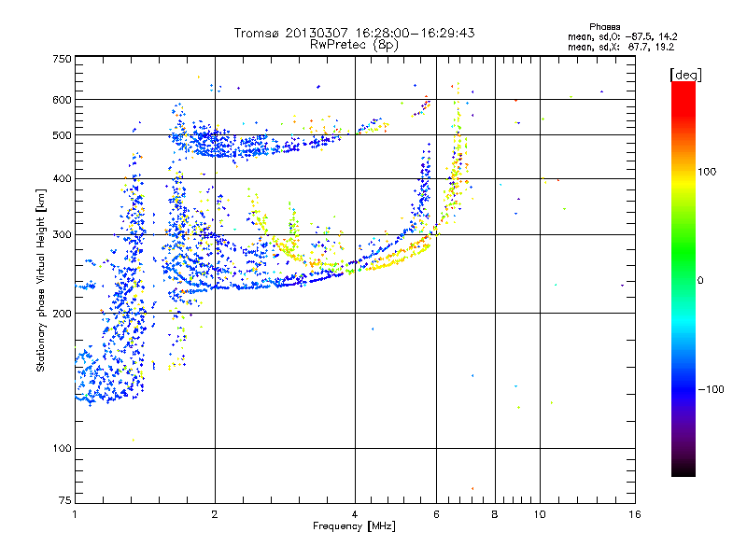Screen dimensions: 747x560
Task: Click the frequency axis tick label '8'
Action: click(495, 514)
